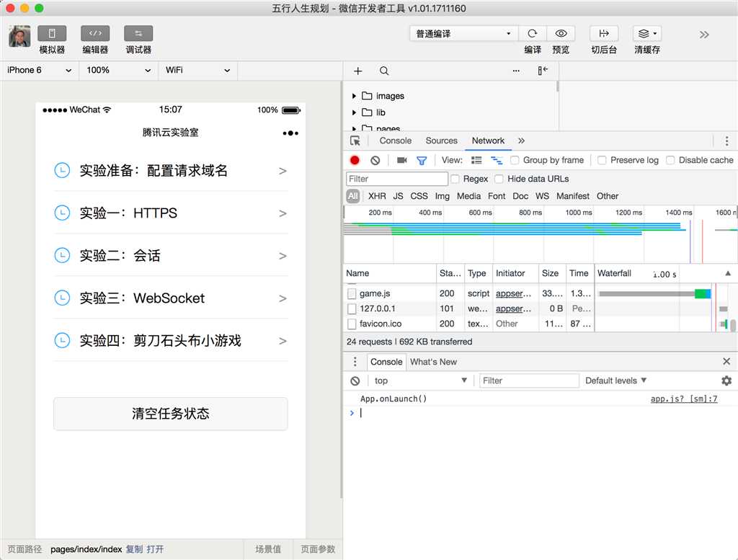Switch to large request rows view
The height and width of the screenshot is (560, 738).
coord(476,161)
